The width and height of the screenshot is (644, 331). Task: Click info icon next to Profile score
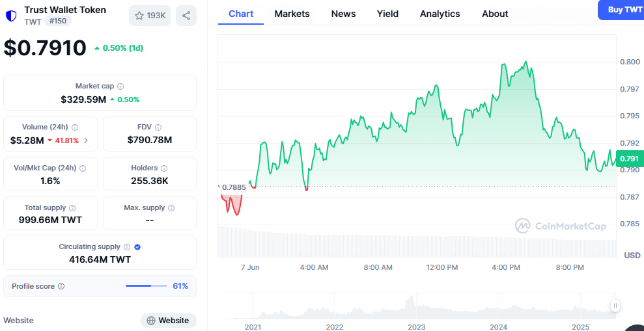click(x=61, y=286)
